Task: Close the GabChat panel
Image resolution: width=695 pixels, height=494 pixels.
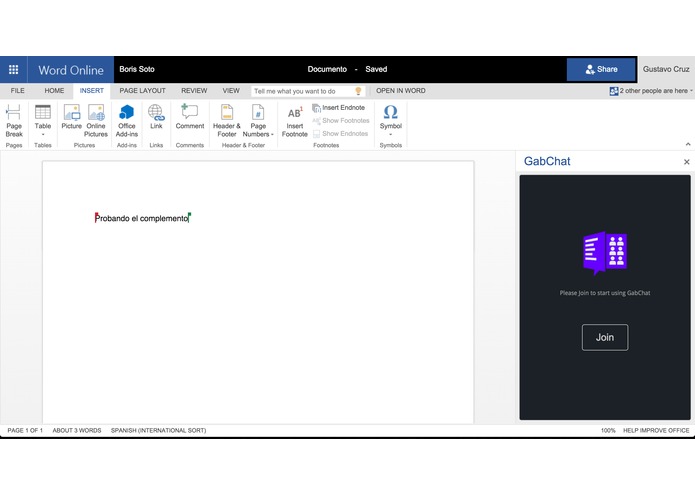Action: tap(687, 162)
